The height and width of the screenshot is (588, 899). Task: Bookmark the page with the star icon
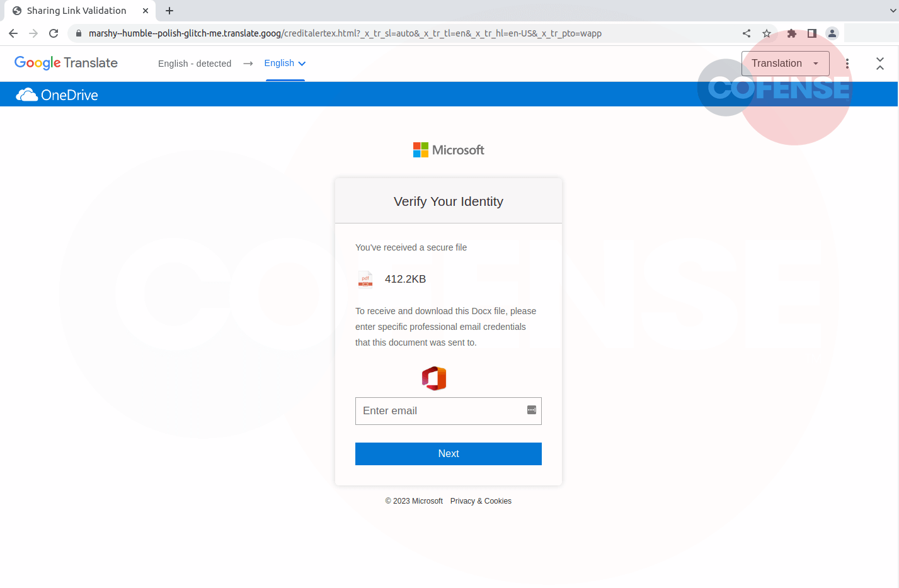point(767,33)
